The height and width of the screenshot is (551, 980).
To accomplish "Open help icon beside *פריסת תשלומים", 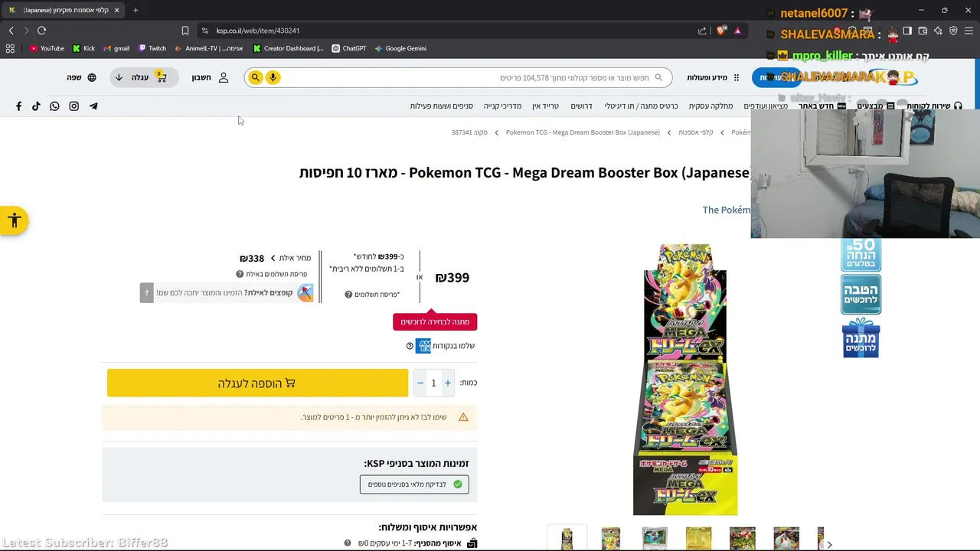I will 348,295.
